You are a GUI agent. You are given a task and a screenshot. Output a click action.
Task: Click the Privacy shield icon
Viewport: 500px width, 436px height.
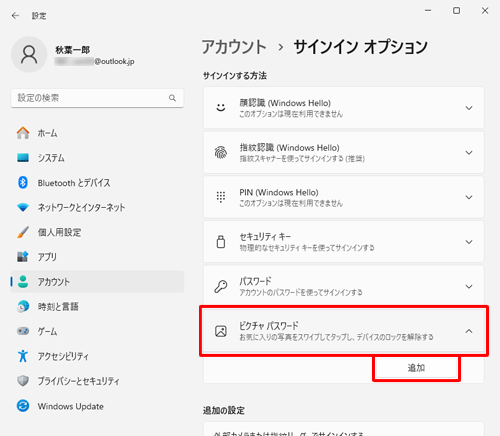[23, 381]
